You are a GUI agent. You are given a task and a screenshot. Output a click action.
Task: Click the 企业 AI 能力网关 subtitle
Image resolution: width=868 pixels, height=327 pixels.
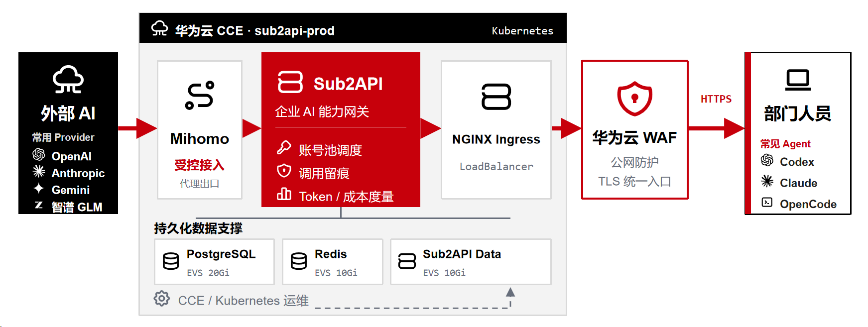[322, 111]
